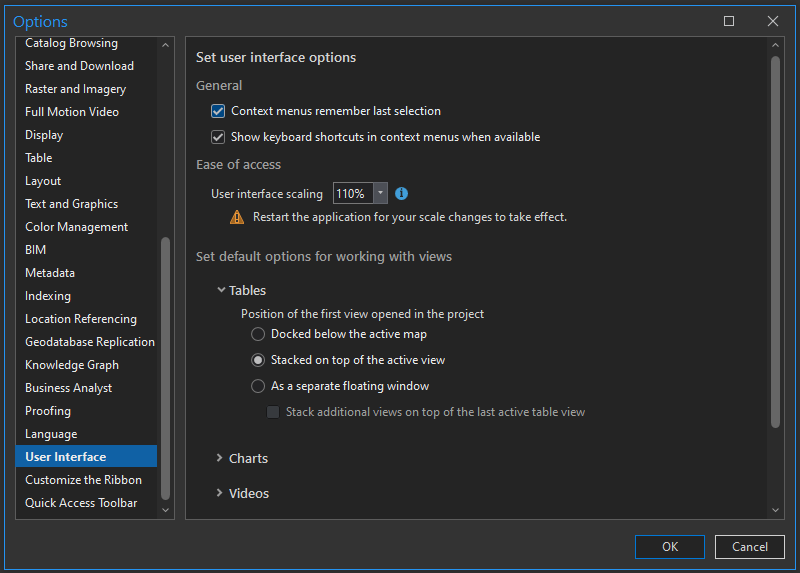Click sidebar scroll down arrow
The image size is (800, 573).
(166, 510)
